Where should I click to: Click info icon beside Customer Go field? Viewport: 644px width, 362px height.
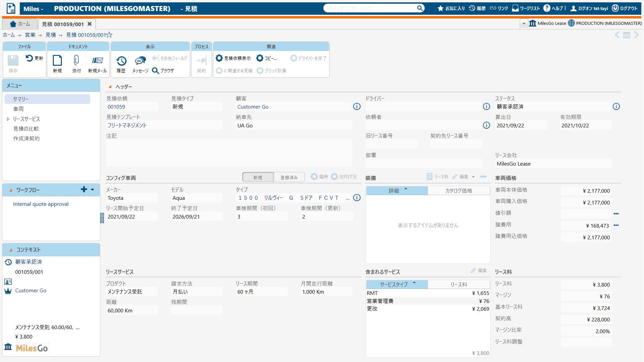357,107
